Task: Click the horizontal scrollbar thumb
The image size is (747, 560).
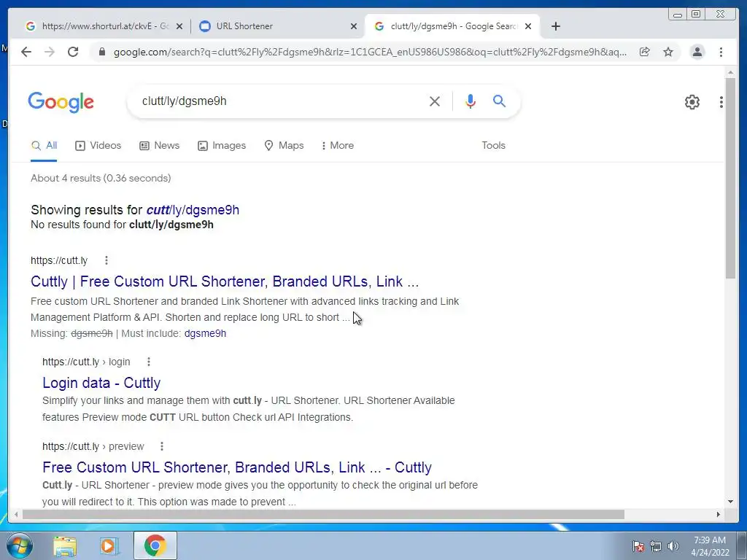Action: (x=323, y=514)
